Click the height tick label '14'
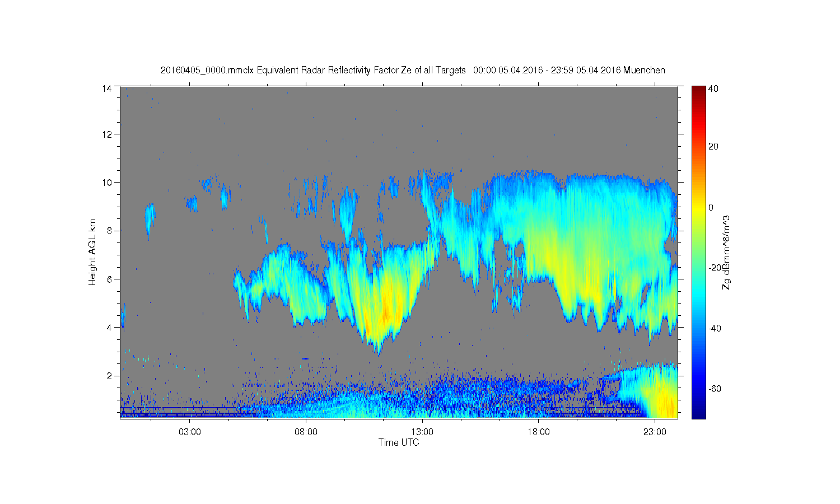The height and width of the screenshot is (504, 840). click(x=106, y=88)
